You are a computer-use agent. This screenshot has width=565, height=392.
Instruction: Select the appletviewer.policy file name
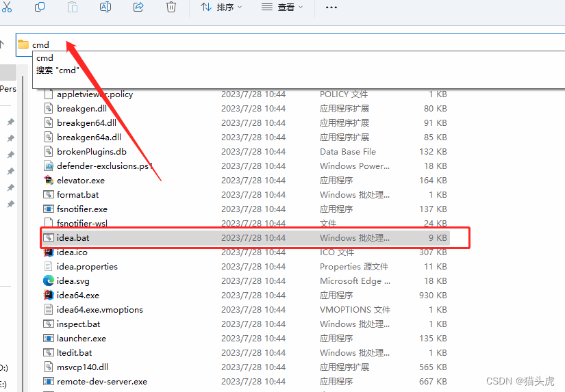point(95,94)
